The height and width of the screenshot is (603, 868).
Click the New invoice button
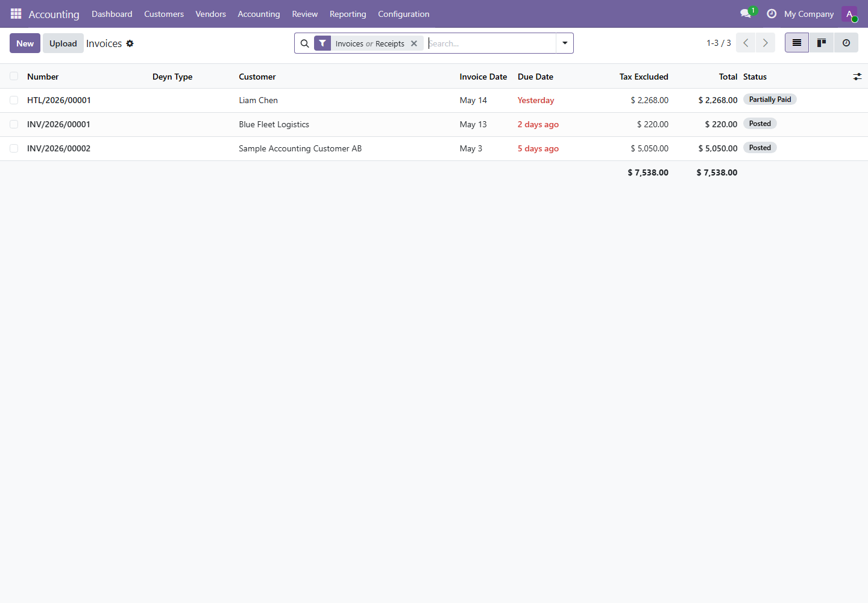pyautogui.click(x=25, y=43)
